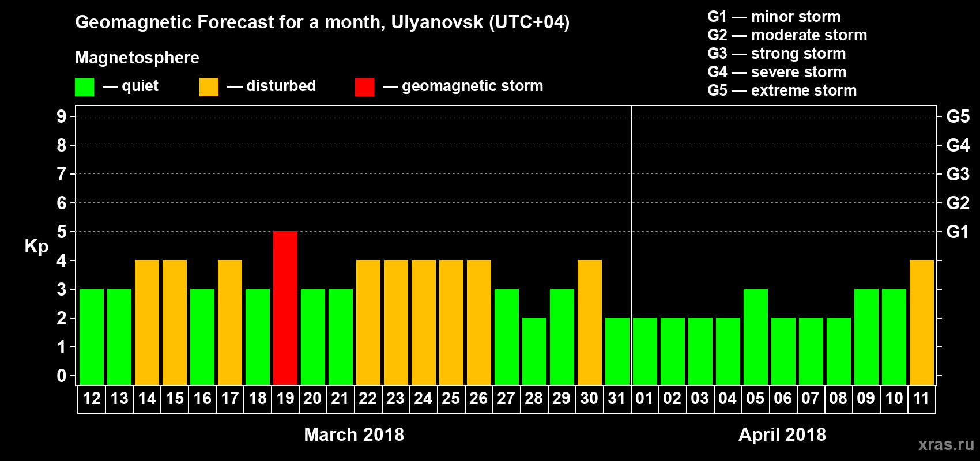Select the green bar for March 28
The width and height of the screenshot is (980, 461).
pyautogui.click(x=534, y=351)
